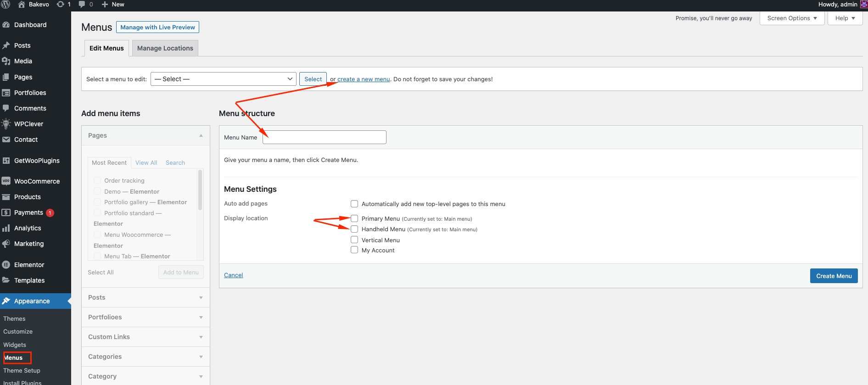The image size is (868, 385).
Task: Open the comments bubble icon in admin bar
Action: [x=82, y=5]
